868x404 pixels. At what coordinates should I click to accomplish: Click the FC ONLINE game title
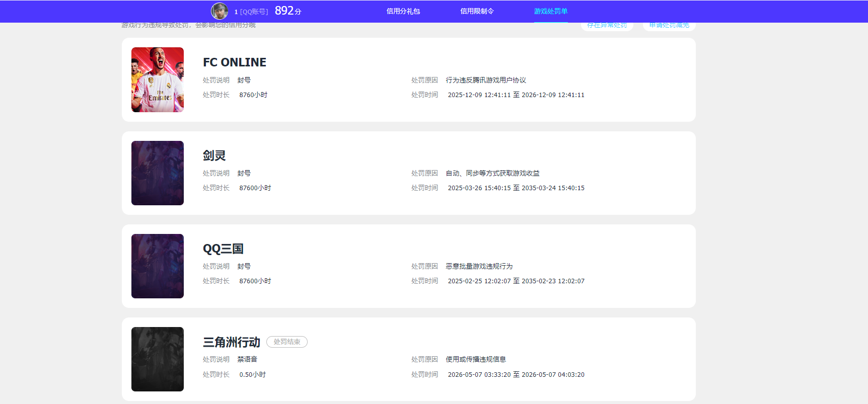point(235,62)
